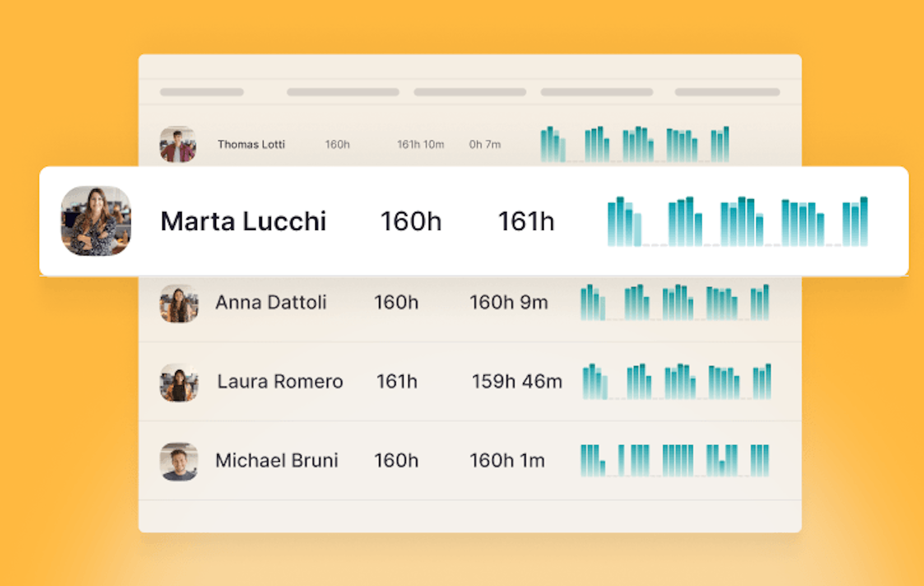Image resolution: width=924 pixels, height=586 pixels.
Task: Click Marta Lucchi's 161h worked value
Action: [x=526, y=221]
